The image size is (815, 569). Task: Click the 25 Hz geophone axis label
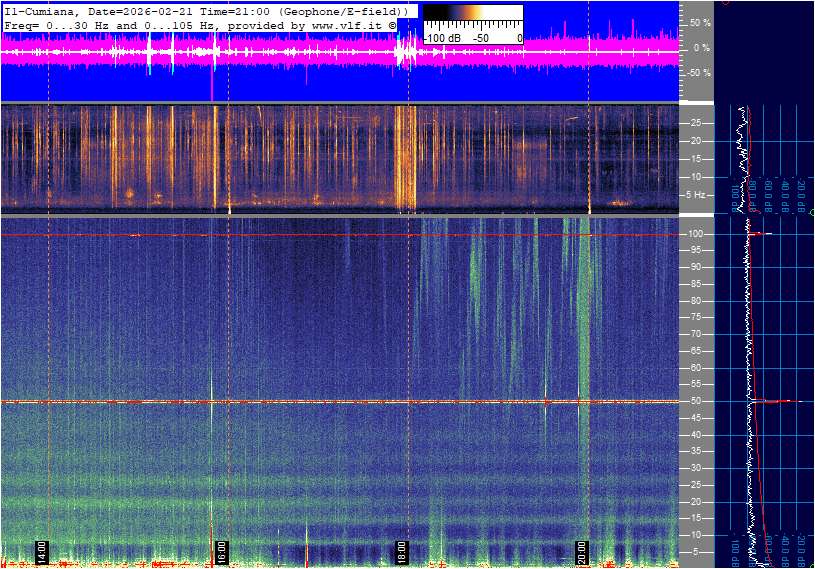(x=697, y=123)
